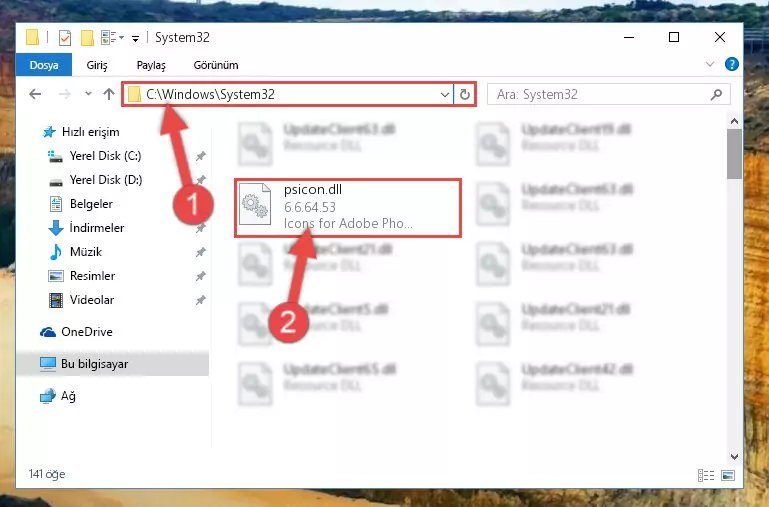Open Yerel Disk (C:) in sidebar
The height and width of the screenshot is (507, 769).
click(105, 156)
